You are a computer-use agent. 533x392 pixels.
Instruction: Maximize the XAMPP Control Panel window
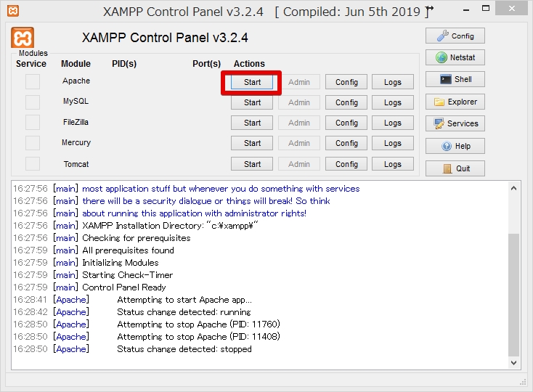pyautogui.click(x=486, y=9)
